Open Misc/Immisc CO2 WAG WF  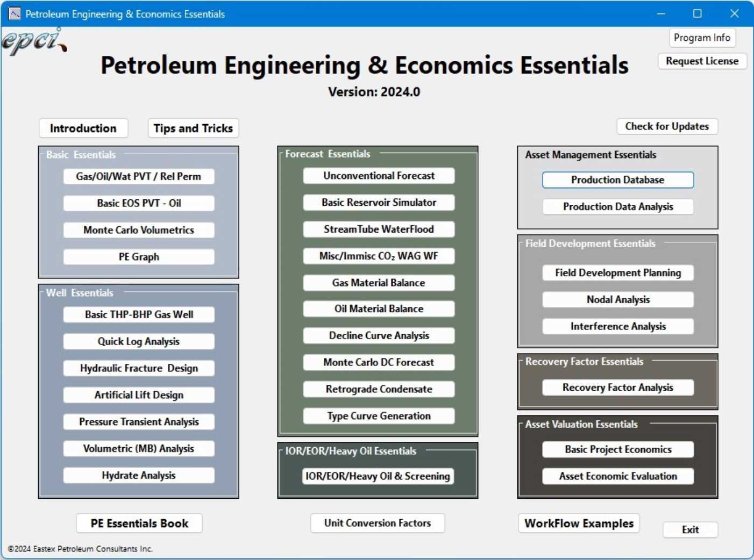coord(379,256)
